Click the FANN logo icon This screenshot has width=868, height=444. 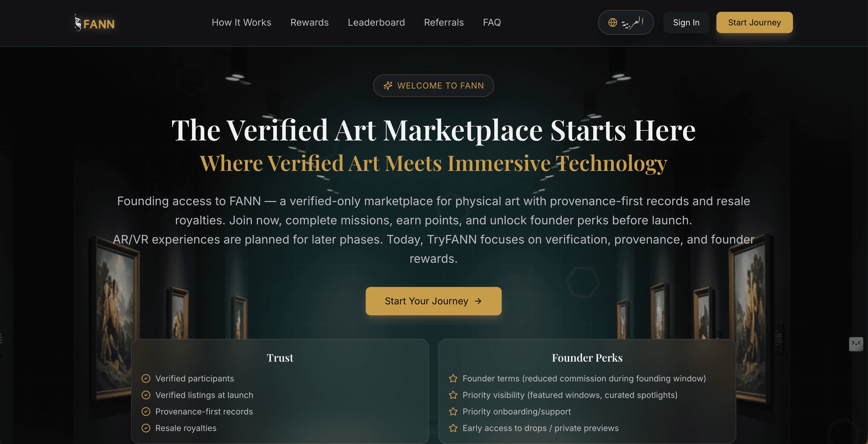point(78,22)
